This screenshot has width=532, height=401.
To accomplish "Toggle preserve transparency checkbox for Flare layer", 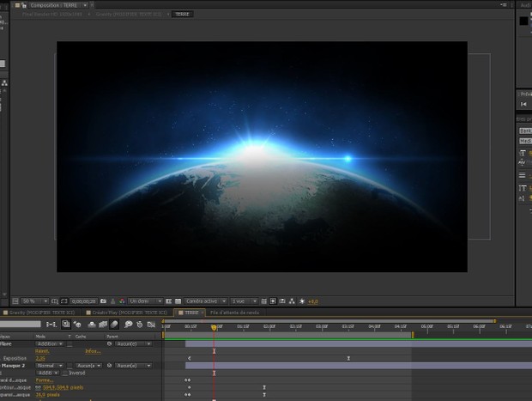I will [x=70, y=344].
